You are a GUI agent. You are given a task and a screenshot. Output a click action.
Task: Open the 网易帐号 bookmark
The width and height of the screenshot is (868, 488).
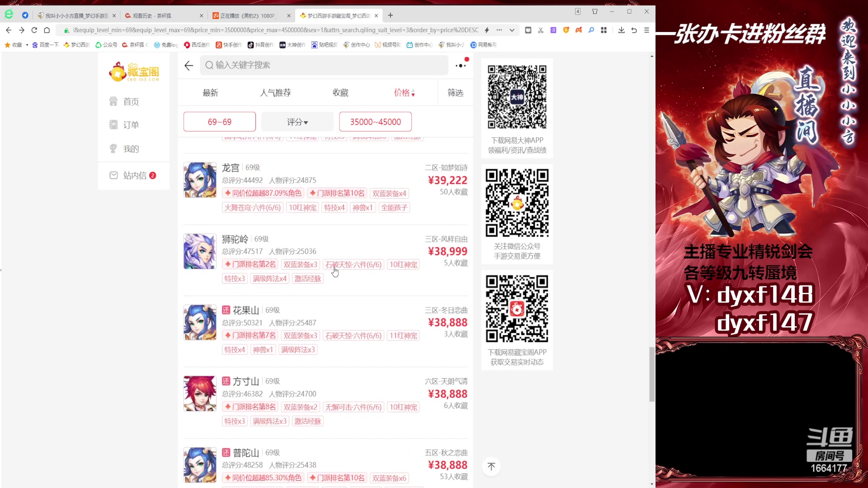click(484, 45)
